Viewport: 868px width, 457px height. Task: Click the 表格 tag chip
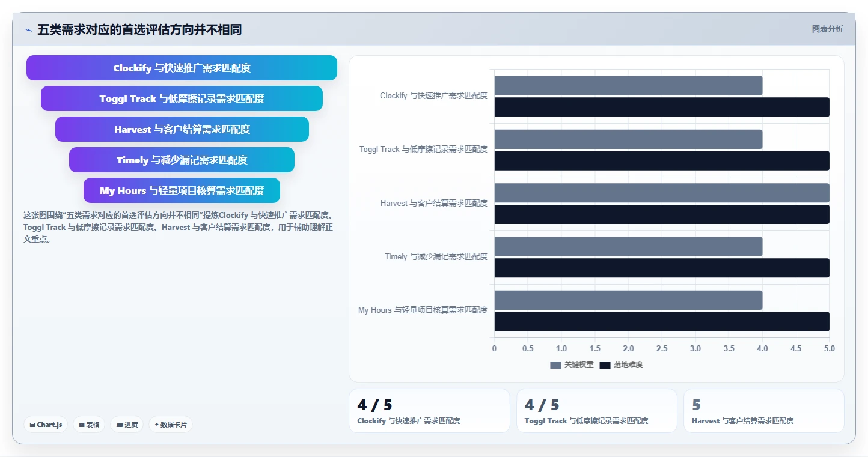click(89, 425)
